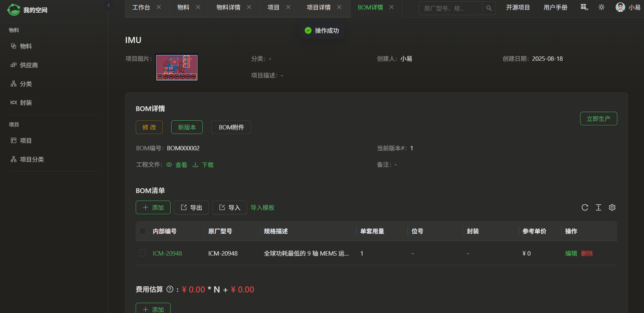Switch to the 物料详情 tab

click(x=228, y=7)
